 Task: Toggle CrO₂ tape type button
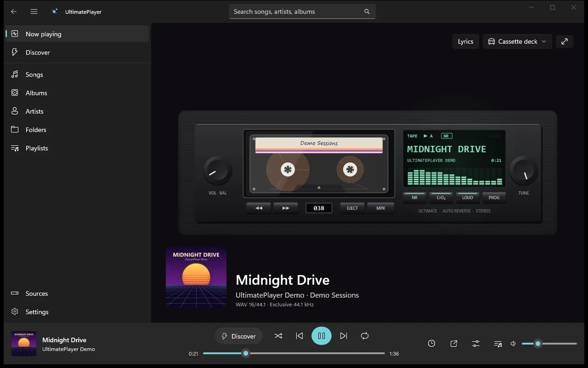point(441,197)
